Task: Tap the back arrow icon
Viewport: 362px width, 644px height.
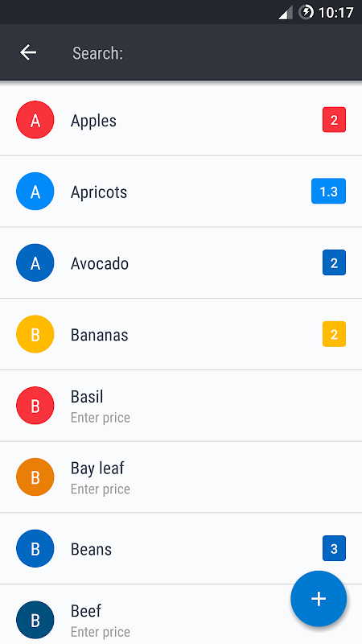Action: click(x=28, y=52)
